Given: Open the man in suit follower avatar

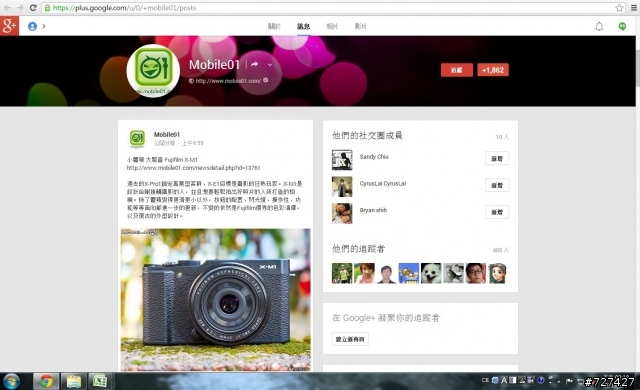Looking at the screenshot, I should (387, 273).
